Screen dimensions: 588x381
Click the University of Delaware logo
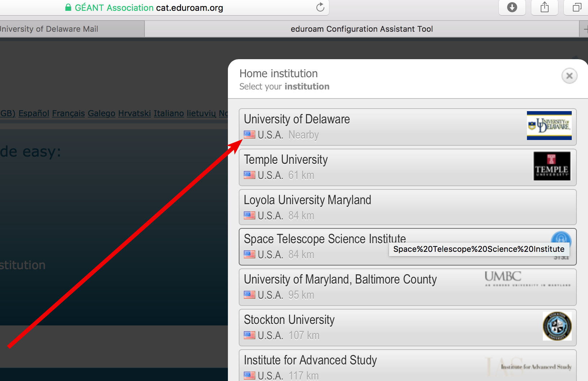tap(549, 126)
